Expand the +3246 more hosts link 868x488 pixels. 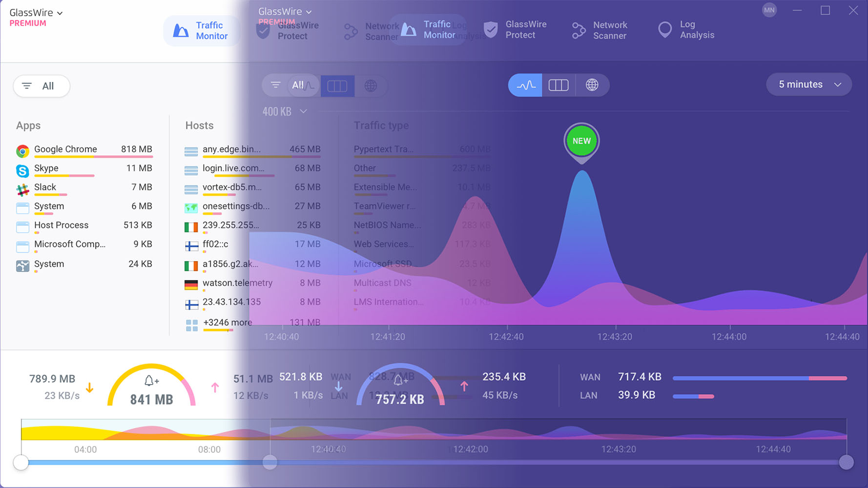[227, 323]
